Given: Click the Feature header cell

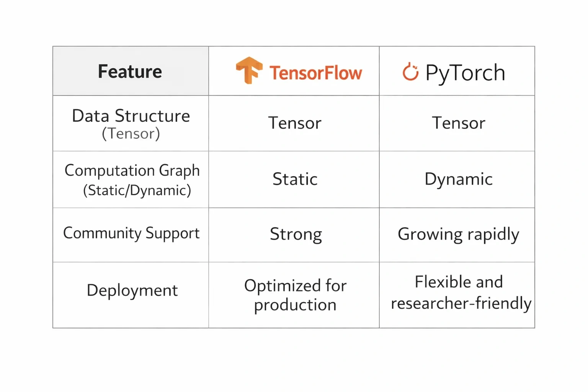Looking at the screenshot, I should click(131, 71).
